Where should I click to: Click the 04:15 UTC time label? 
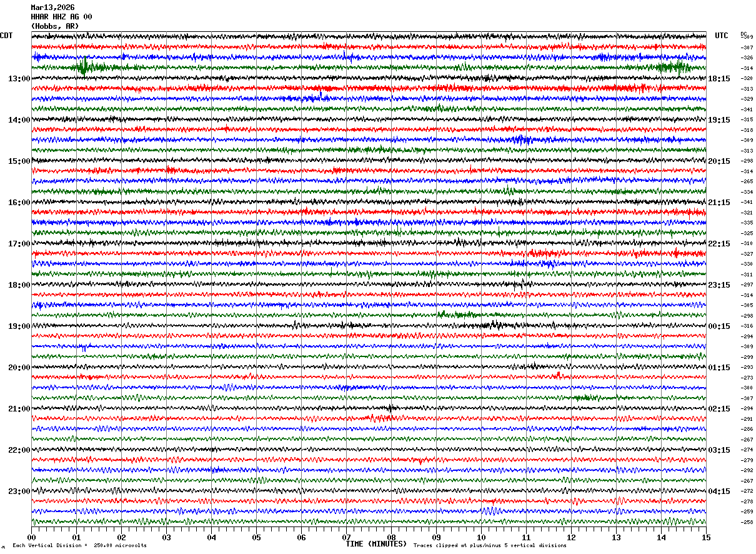coord(720,491)
